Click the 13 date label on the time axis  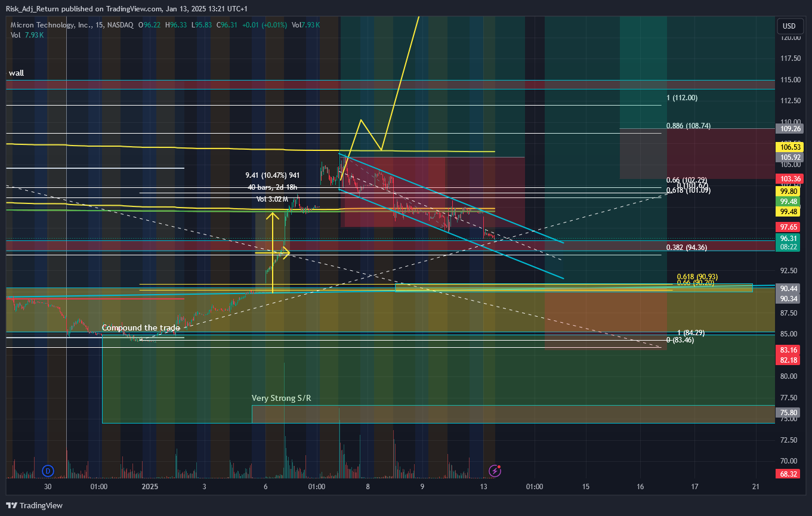(x=483, y=487)
